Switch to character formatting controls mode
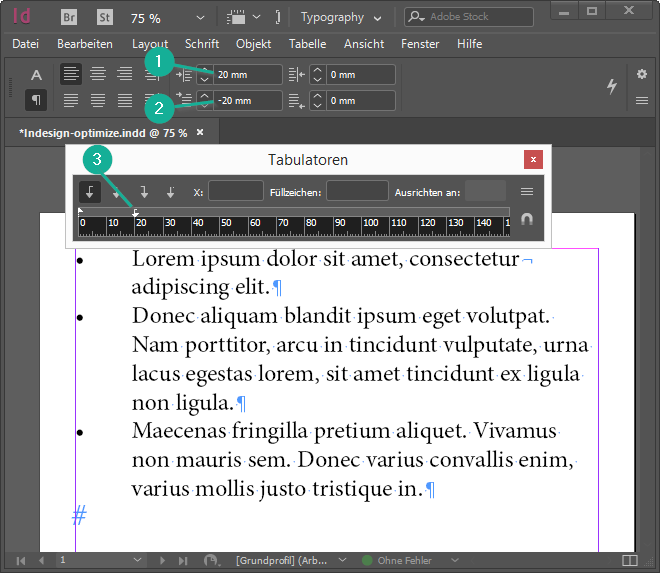Image resolution: width=660 pixels, height=573 pixels. tap(36, 75)
